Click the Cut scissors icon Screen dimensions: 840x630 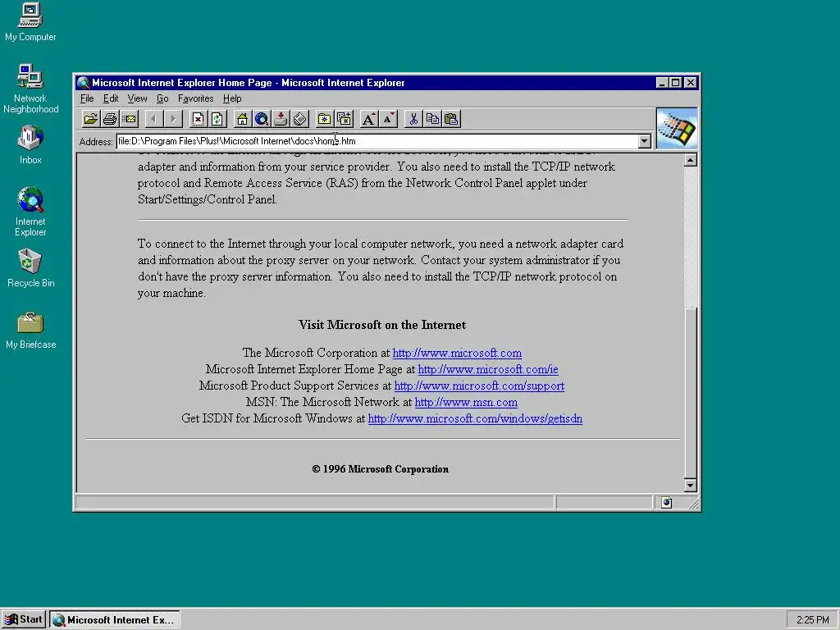point(413,119)
